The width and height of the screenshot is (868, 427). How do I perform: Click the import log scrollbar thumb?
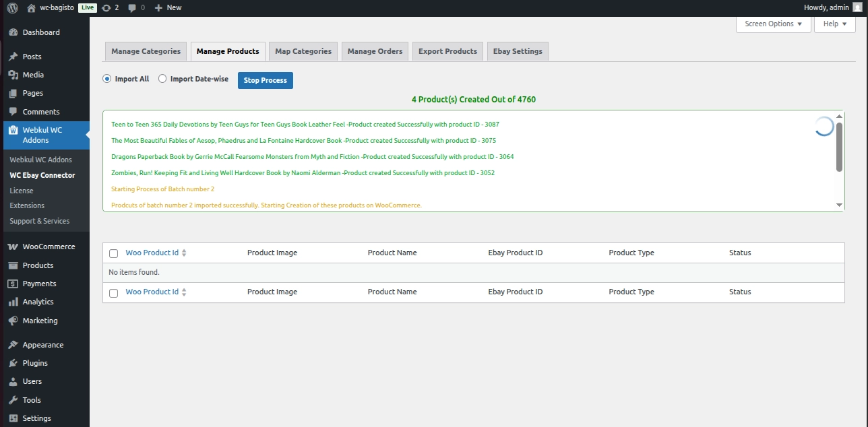click(839, 146)
